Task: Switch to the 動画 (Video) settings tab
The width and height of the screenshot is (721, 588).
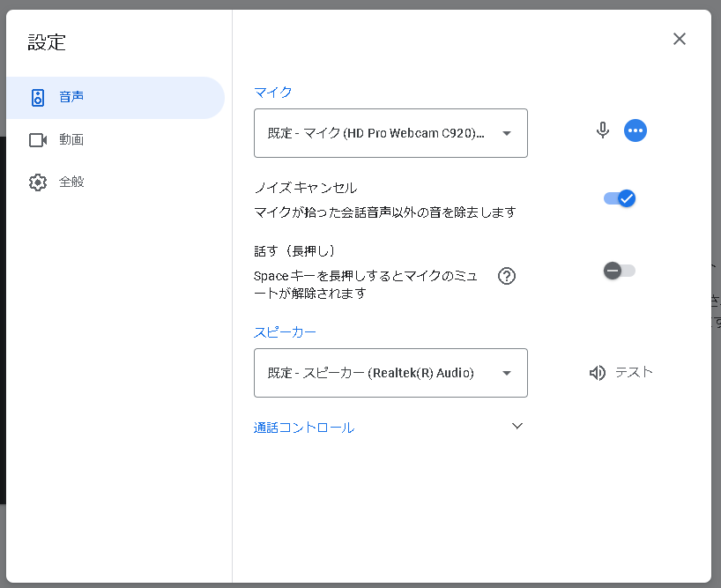Action: tap(115, 140)
